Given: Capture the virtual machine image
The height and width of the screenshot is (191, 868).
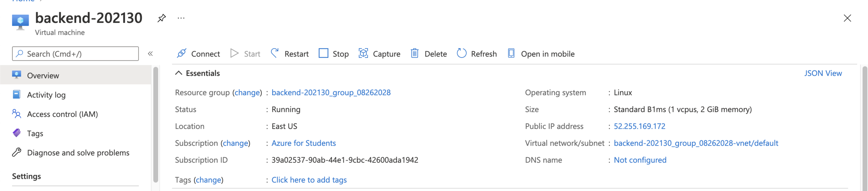Looking at the screenshot, I should (x=386, y=54).
